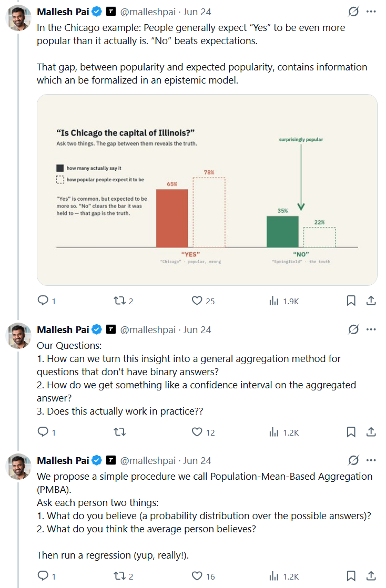Repost the Chicago example tweet
The height and width of the screenshot is (588, 386).
(124, 301)
